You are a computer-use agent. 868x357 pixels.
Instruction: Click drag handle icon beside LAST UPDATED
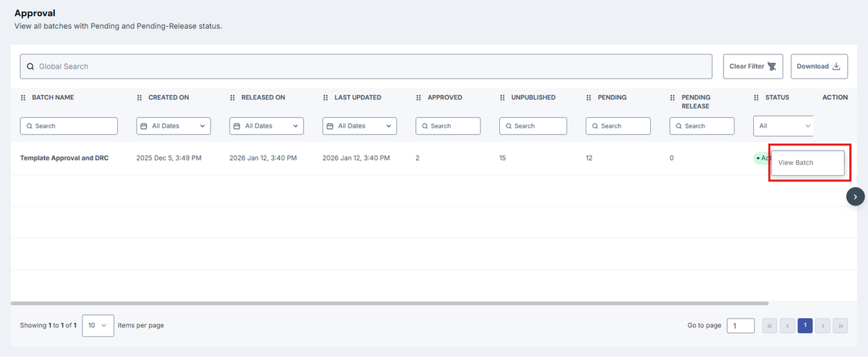click(325, 98)
